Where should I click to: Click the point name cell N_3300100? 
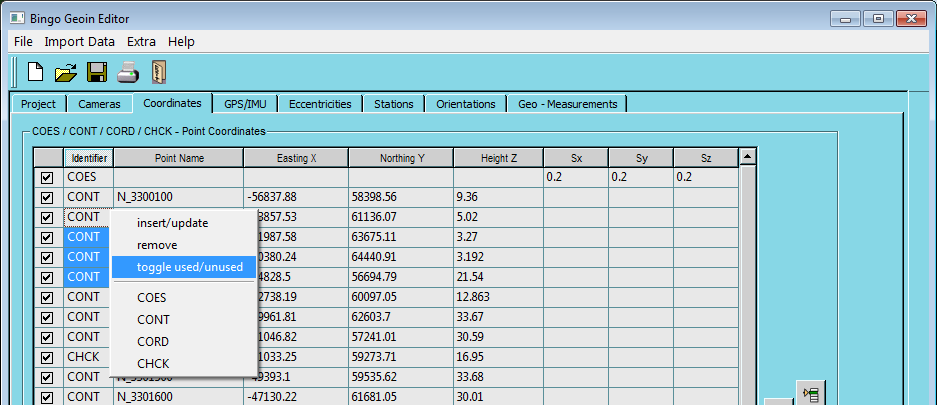pyautogui.click(x=179, y=197)
